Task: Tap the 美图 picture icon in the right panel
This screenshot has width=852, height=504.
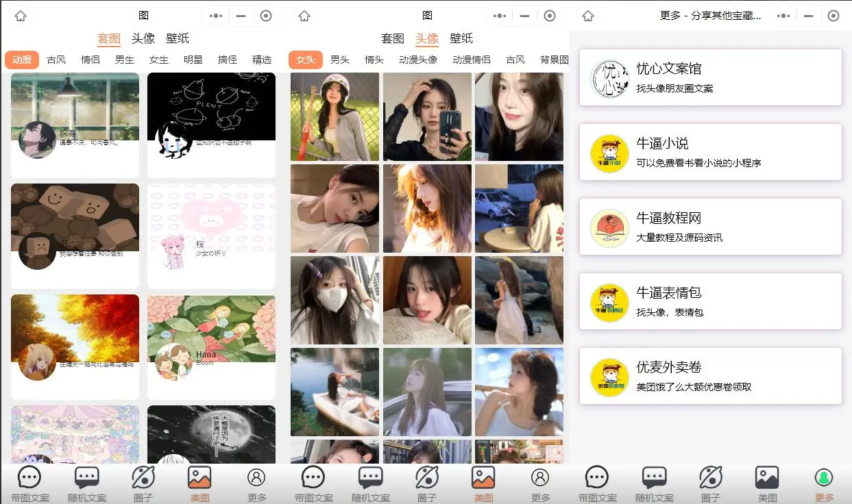Action: point(767,478)
